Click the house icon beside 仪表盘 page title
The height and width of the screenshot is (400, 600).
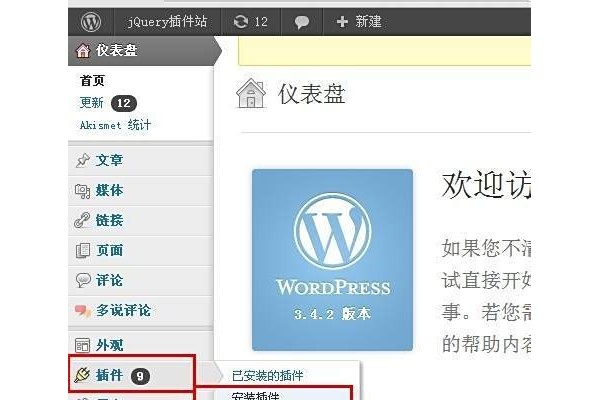251,93
